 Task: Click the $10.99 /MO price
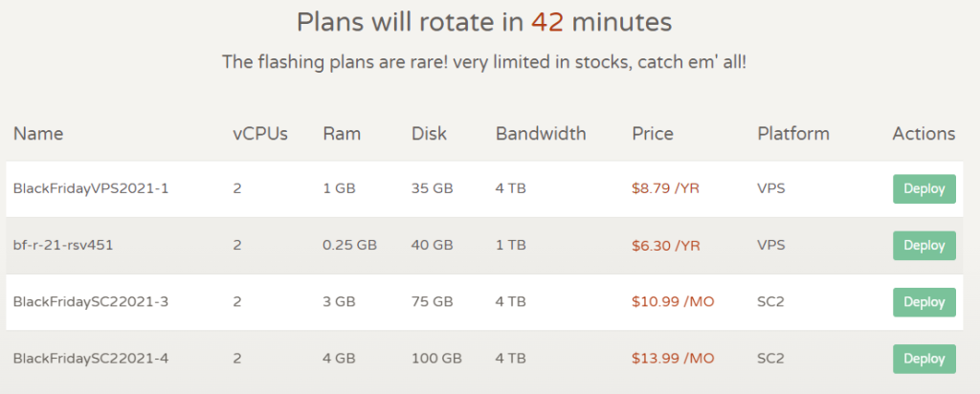click(x=673, y=302)
